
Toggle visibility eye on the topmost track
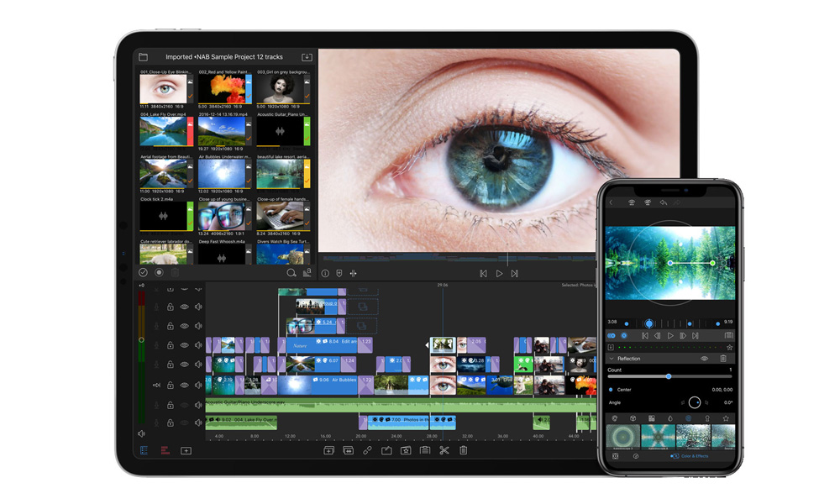[185, 289]
